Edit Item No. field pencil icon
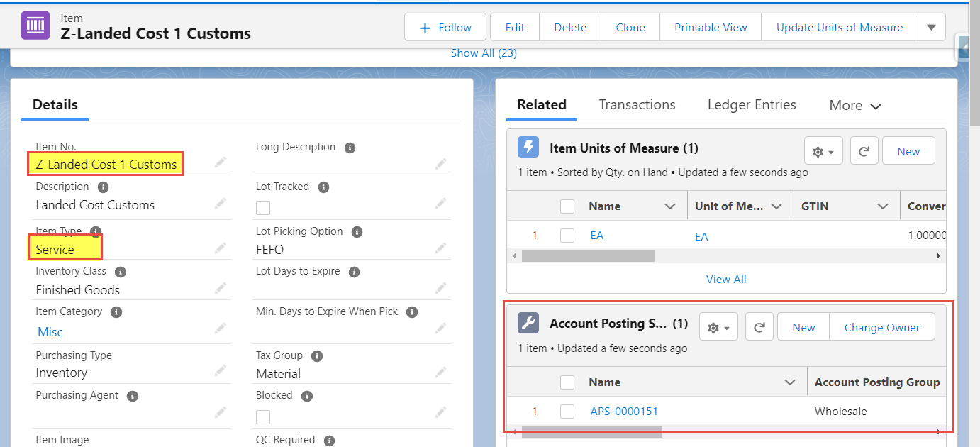The height and width of the screenshot is (447, 980). 221,163
